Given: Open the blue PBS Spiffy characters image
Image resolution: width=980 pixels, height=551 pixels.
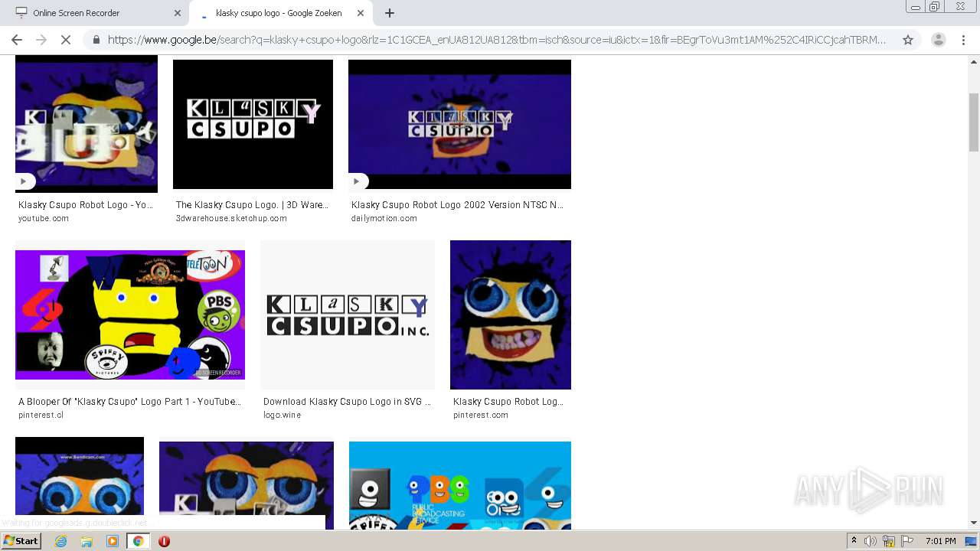Looking at the screenshot, I should pyautogui.click(x=459, y=485).
